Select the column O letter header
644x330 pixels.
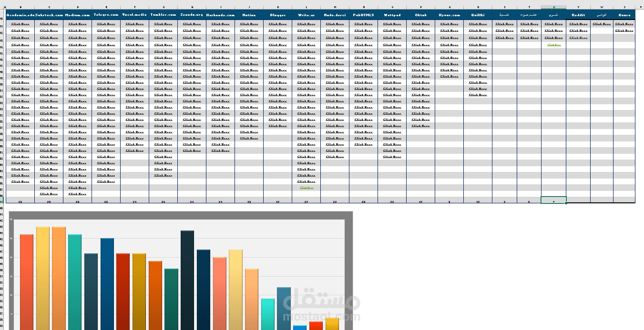392,8
